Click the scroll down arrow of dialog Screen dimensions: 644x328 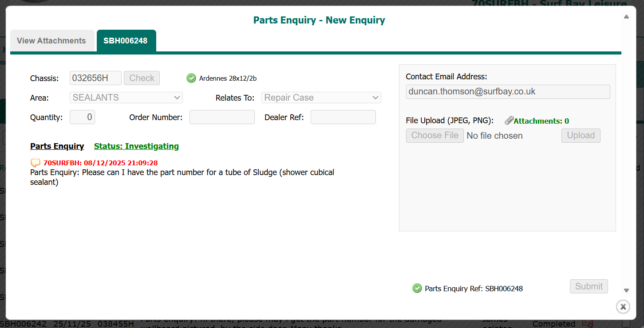[x=626, y=291]
